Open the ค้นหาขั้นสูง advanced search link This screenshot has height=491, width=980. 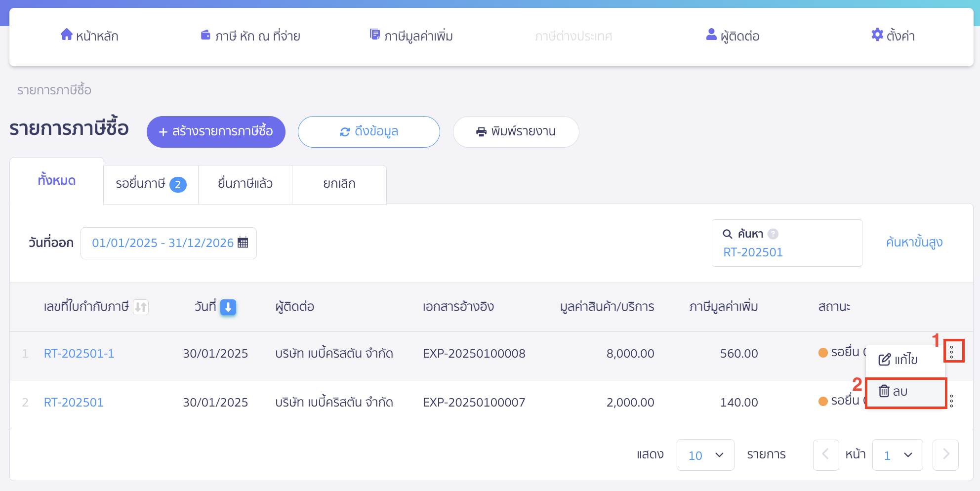[x=914, y=243]
